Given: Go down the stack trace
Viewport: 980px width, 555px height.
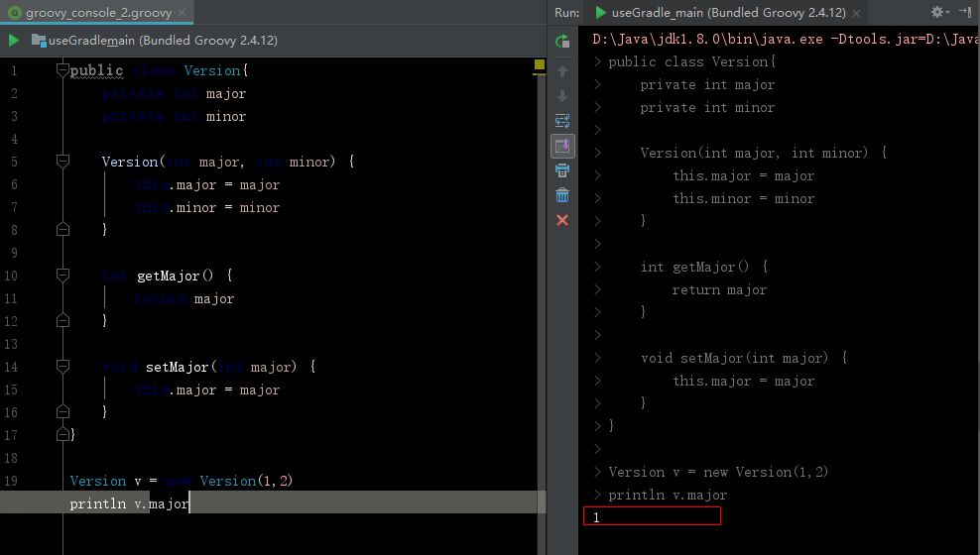Looking at the screenshot, I should point(561,95).
